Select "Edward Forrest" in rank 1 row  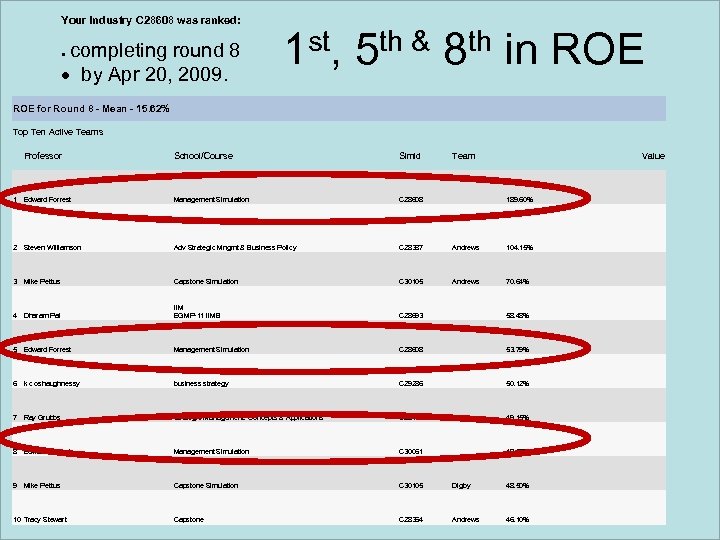47,200
